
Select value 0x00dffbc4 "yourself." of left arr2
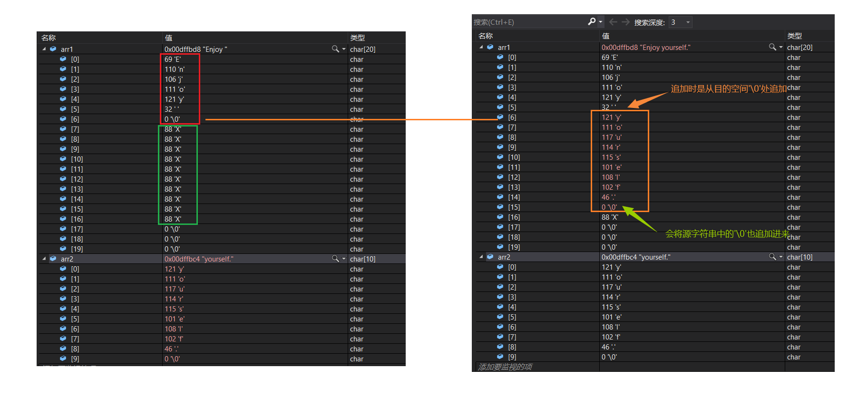[x=199, y=259]
